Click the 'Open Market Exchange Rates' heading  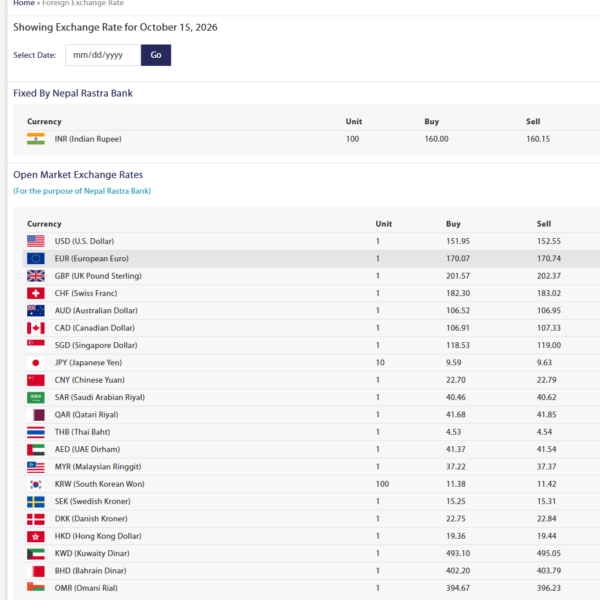coord(78,174)
